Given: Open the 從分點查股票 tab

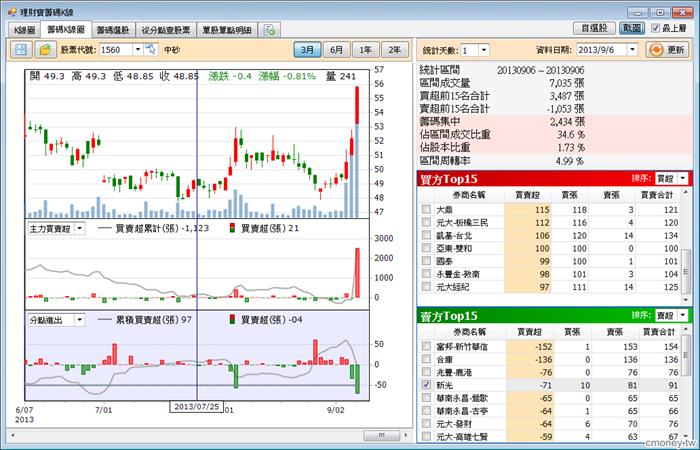Looking at the screenshot, I should pos(166,30).
